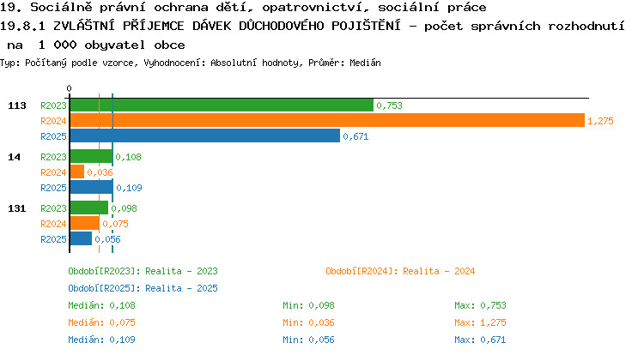Click the green R2023 bar for municipality 113
The width and height of the screenshot is (644, 355).
pos(222,105)
